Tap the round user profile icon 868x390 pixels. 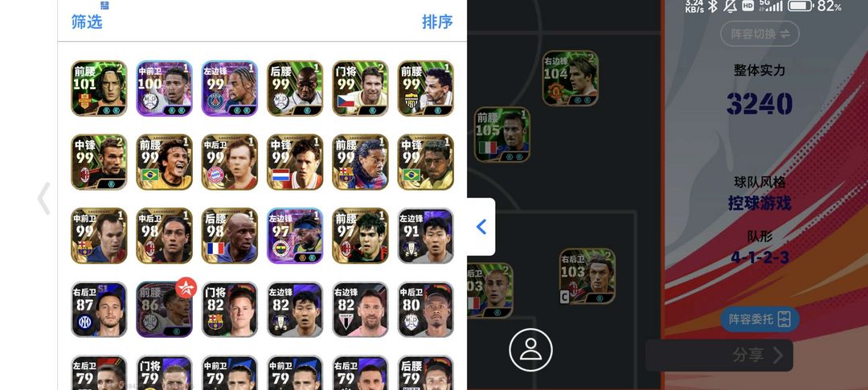530,350
